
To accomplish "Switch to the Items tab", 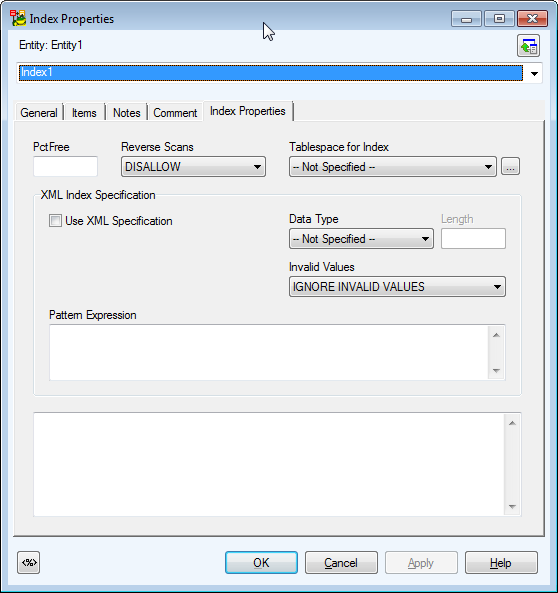I will 84,113.
